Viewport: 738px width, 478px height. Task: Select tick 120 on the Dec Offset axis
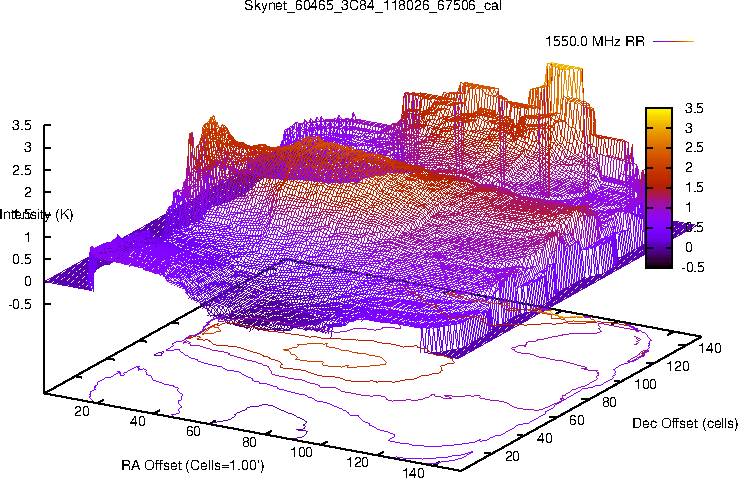(x=678, y=366)
